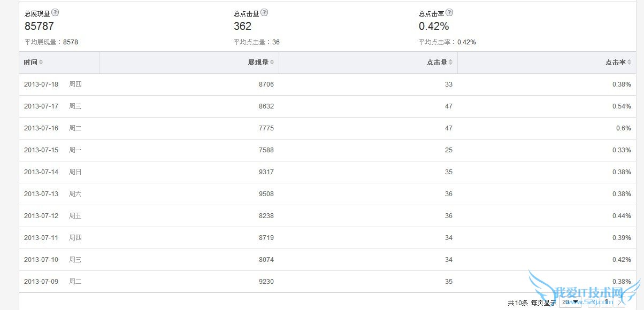Screen dimensions: 644x310
Task: Click sort arrows beside 时间 header
Action: [x=41, y=63]
